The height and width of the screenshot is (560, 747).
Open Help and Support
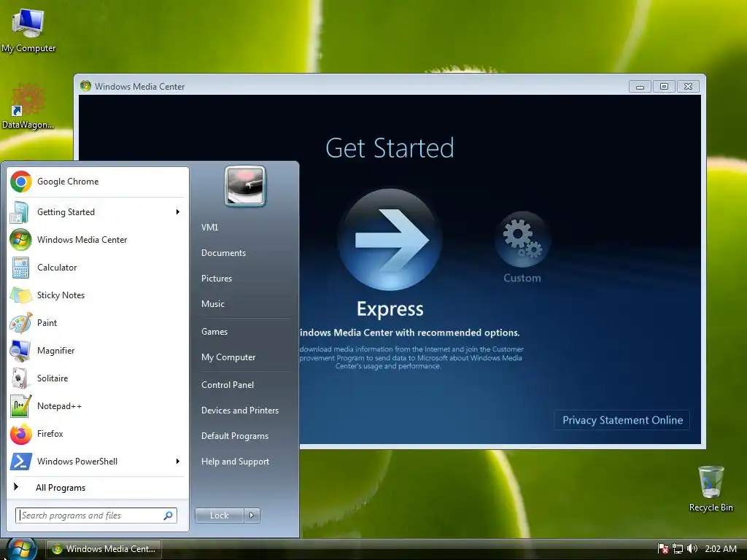(x=235, y=462)
